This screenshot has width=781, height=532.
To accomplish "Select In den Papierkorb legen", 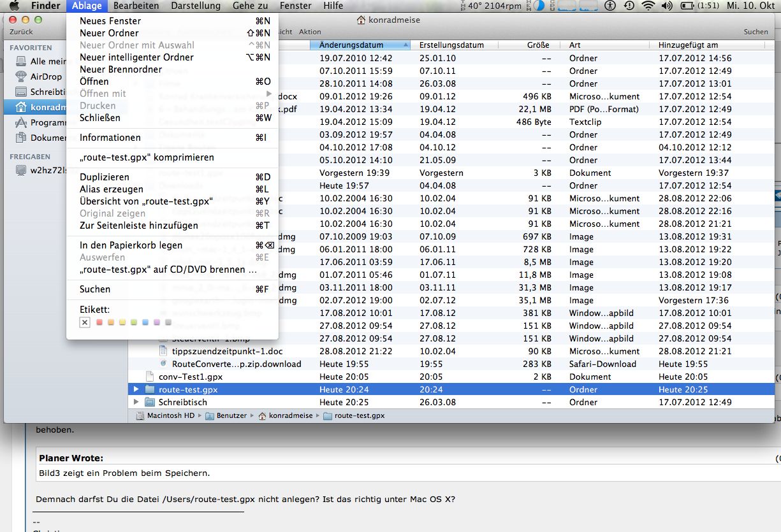I will (x=131, y=245).
